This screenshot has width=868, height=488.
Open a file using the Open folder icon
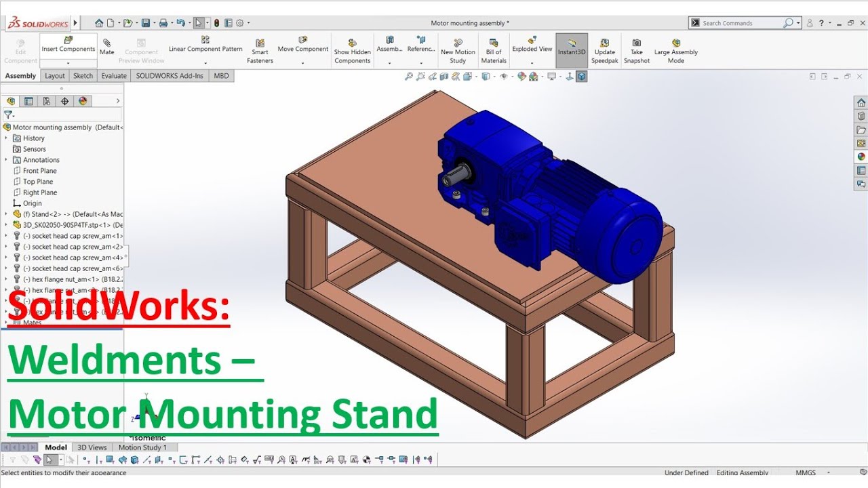tap(127, 23)
